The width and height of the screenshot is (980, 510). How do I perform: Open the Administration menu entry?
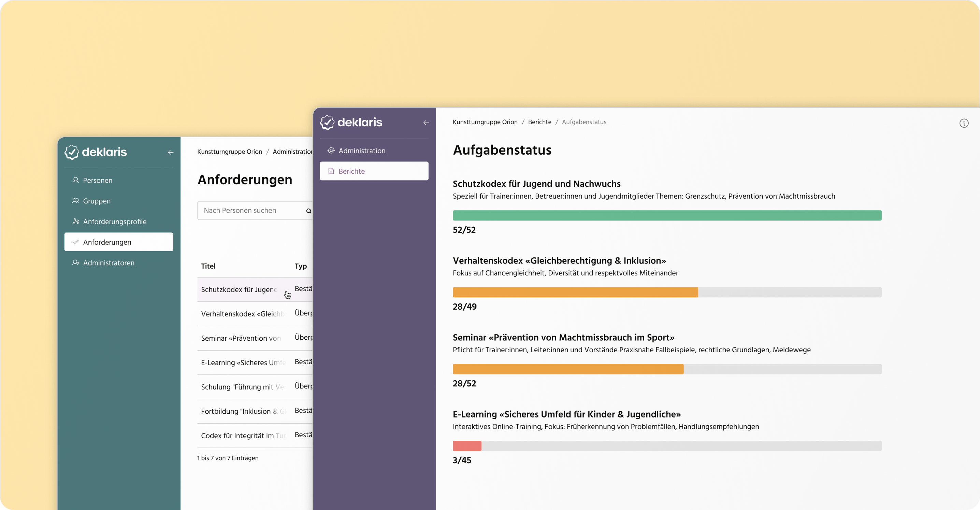coord(362,150)
